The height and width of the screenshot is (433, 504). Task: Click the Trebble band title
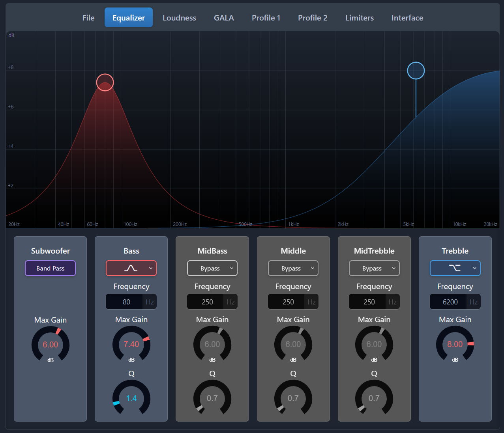tap(455, 251)
